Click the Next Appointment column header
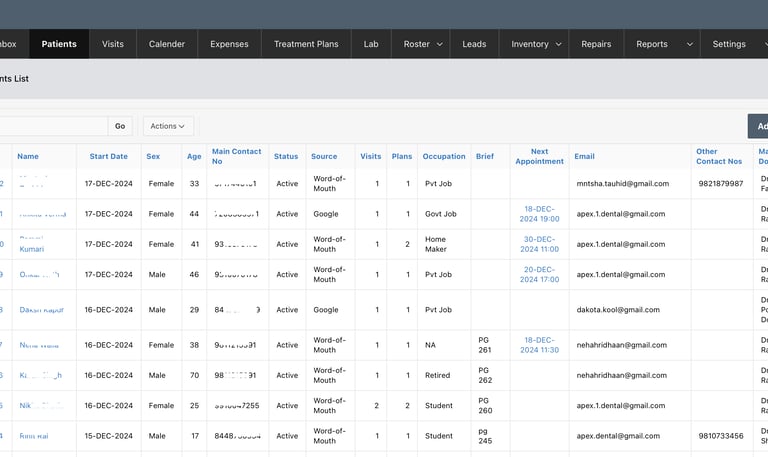This screenshot has height=457, width=768. 540,156
